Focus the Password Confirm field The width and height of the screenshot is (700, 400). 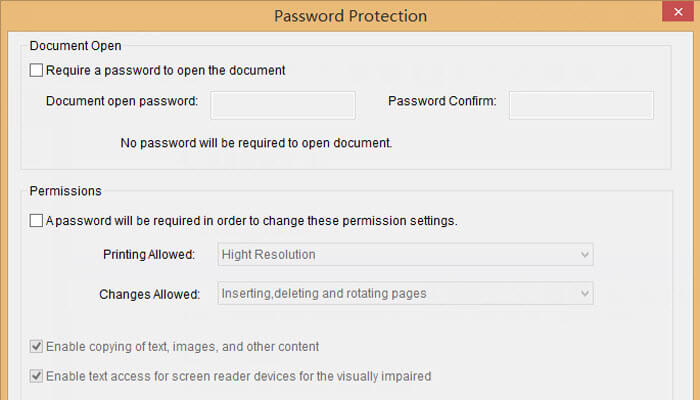coord(581,105)
